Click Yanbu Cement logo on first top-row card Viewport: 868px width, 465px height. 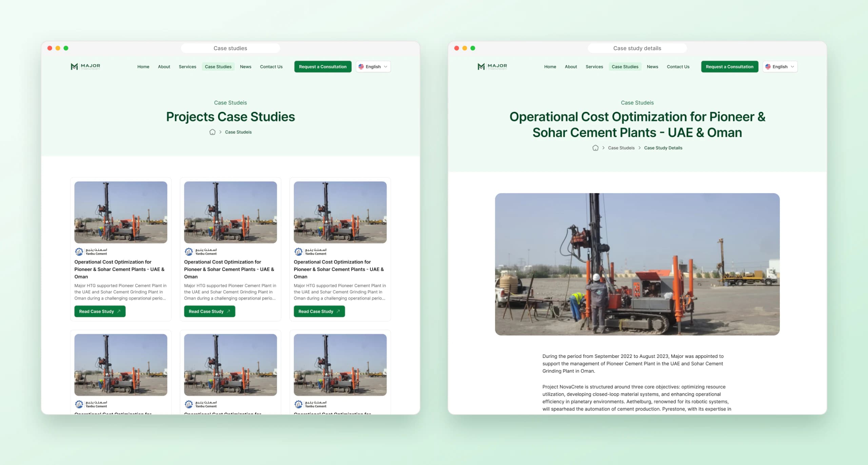pos(91,252)
